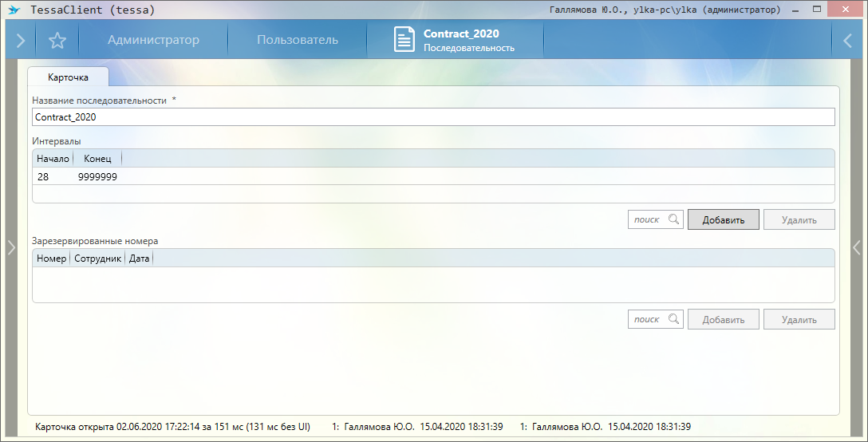868x442 pixels.
Task: Expand left panel with top-left chevron
Action: tap(20, 40)
